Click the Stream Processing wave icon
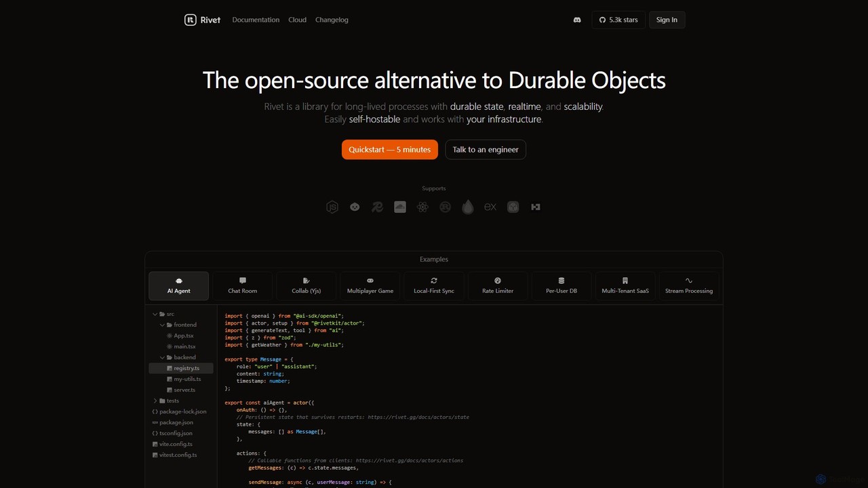The image size is (868, 488). (689, 280)
